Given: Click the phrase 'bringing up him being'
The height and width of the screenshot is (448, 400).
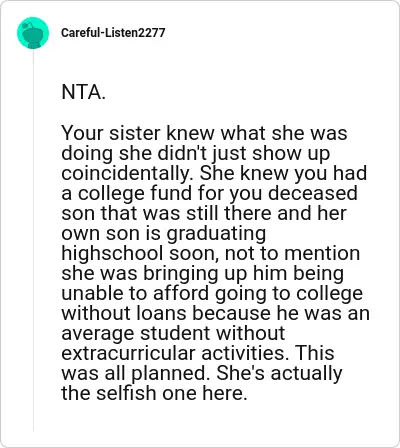Looking at the screenshot, I should (244, 273).
